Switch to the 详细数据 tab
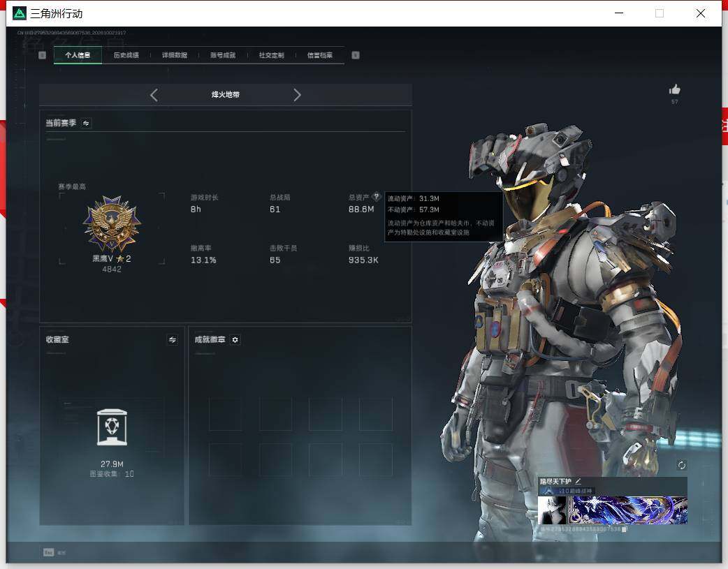The width and height of the screenshot is (728, 569). (175, 55)
